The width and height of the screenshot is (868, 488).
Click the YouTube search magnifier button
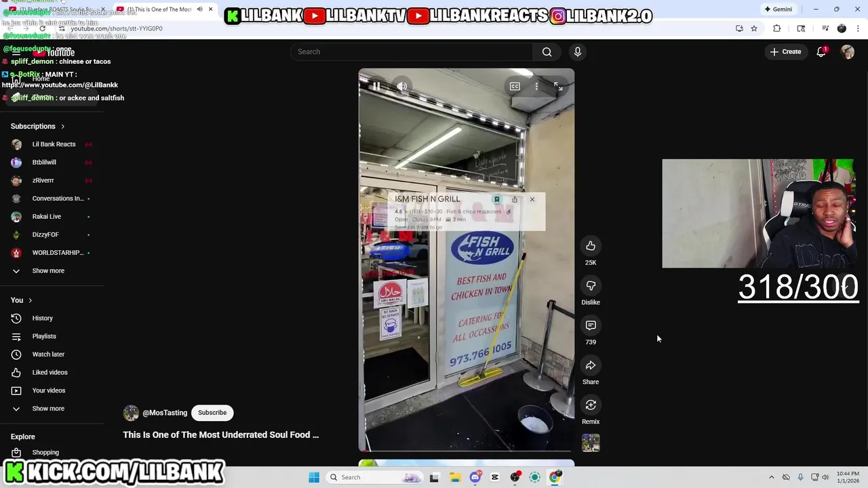[x=547, y=52]
